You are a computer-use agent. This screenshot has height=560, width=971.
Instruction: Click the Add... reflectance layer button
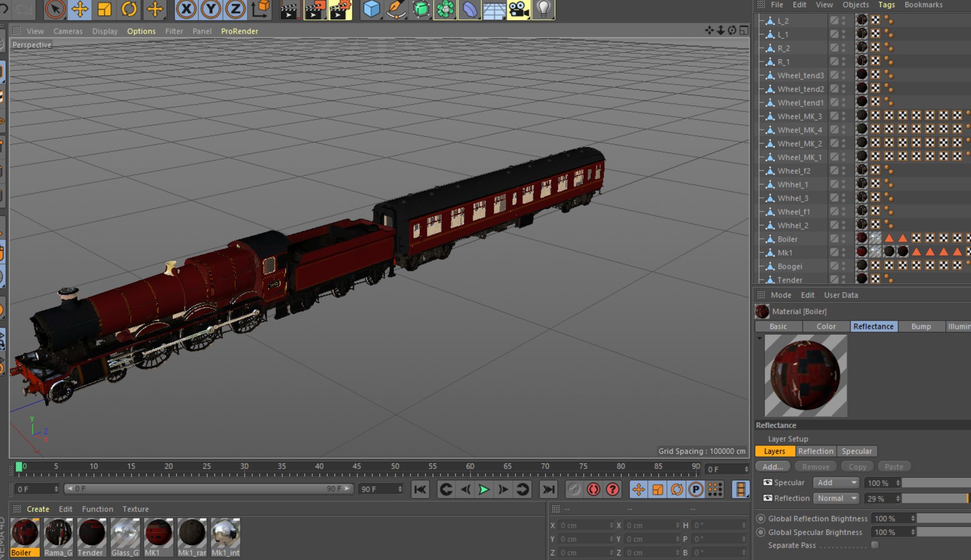[773, 467]
